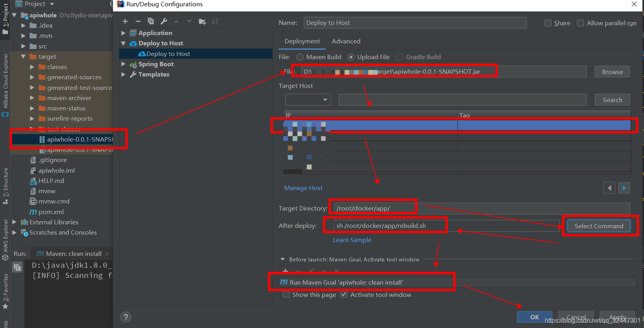Select apiwhole-0.0.1-SNAPSHOT jar in tree
This screenshot has height=328, width=644.
tap(76, 139)
